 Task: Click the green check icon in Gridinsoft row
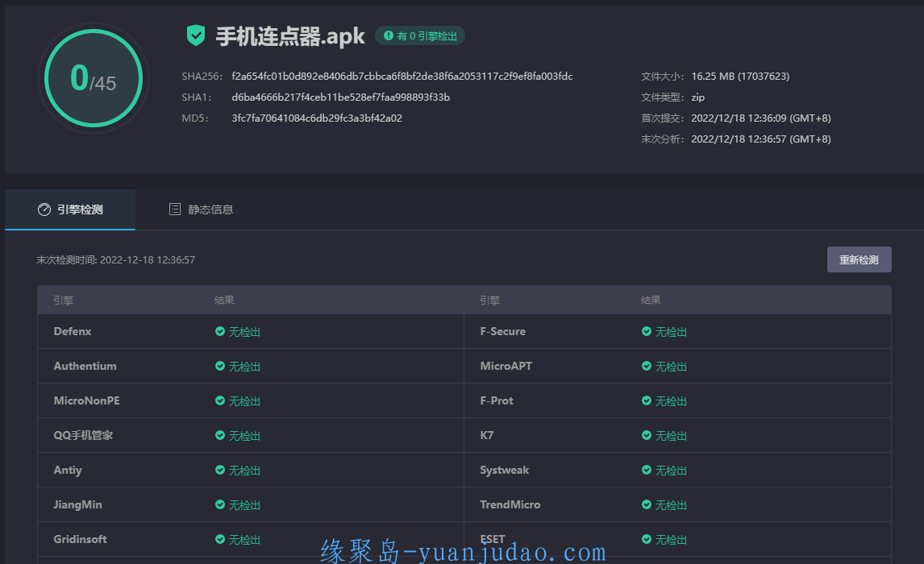pyautogui.click(x=220, y=539)
